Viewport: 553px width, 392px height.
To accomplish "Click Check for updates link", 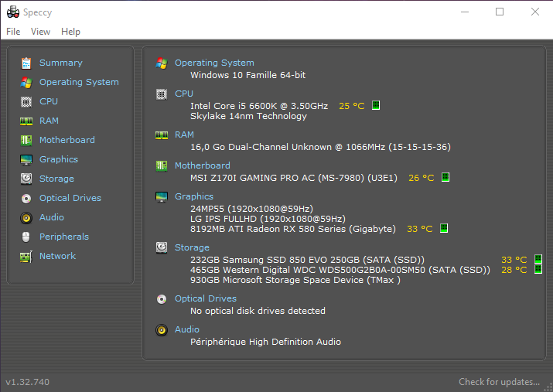I will pyautogui.click(x=499, y=382).
